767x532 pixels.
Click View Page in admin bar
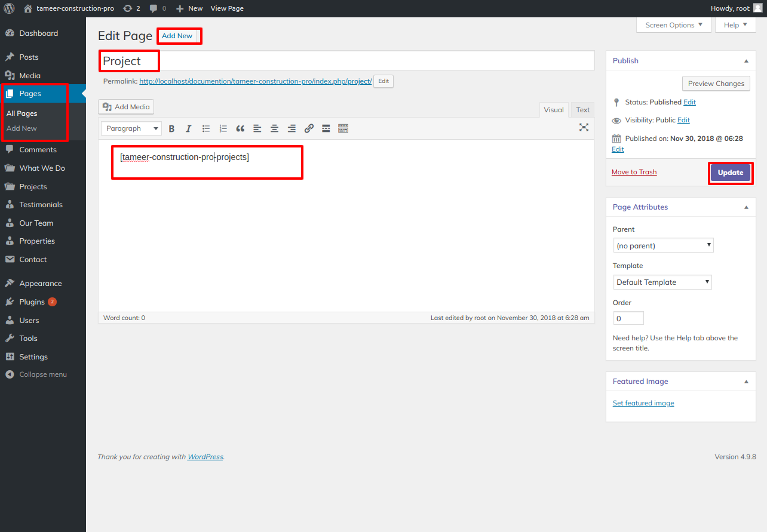(x=227, y=8)
